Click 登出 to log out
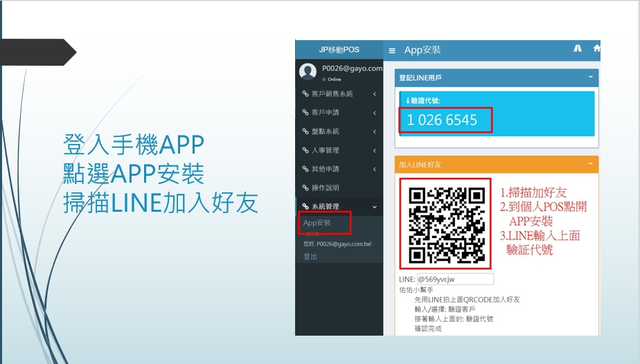 click(310, 257)
